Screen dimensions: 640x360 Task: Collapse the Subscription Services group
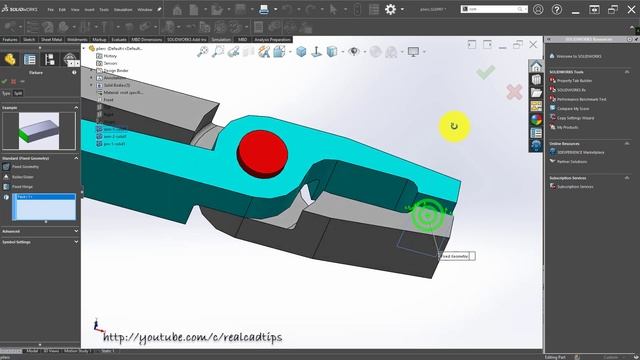point(627,178)
